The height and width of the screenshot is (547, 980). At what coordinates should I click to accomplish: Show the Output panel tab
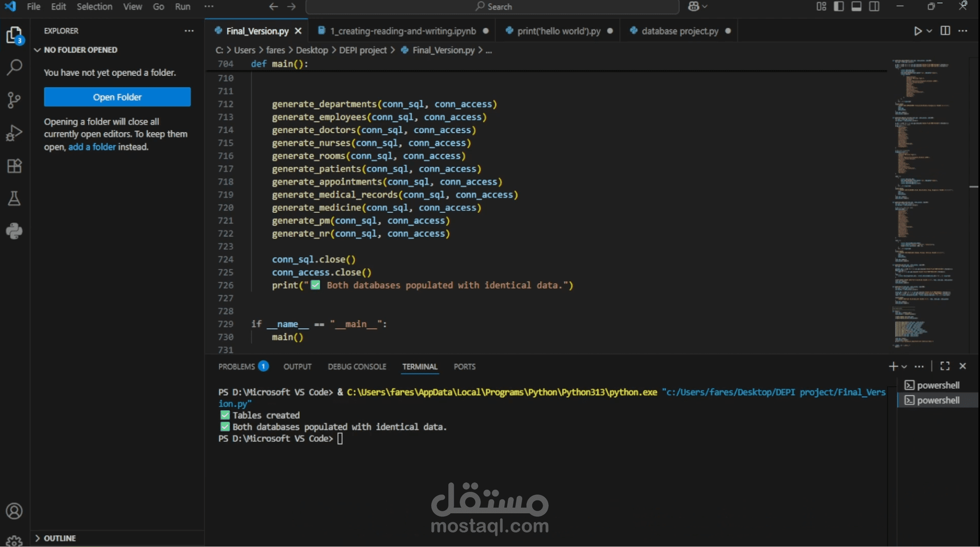(x=297, y=366)
